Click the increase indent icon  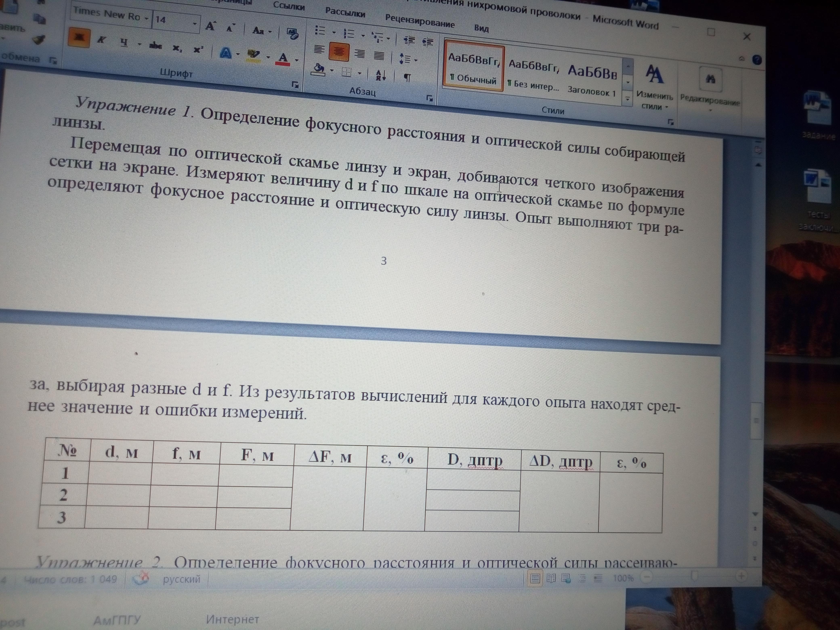point(428,42)
